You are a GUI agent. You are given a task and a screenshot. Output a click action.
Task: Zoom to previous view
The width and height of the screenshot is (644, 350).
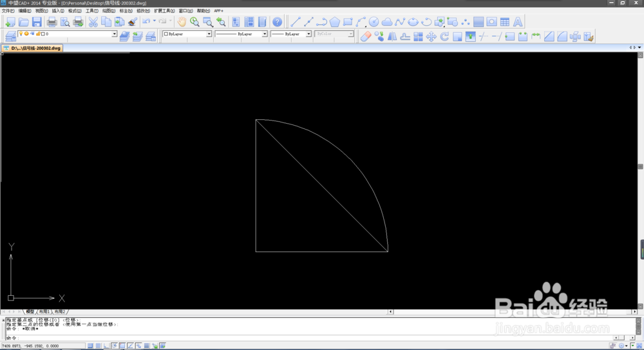click(x=221, y=22)
